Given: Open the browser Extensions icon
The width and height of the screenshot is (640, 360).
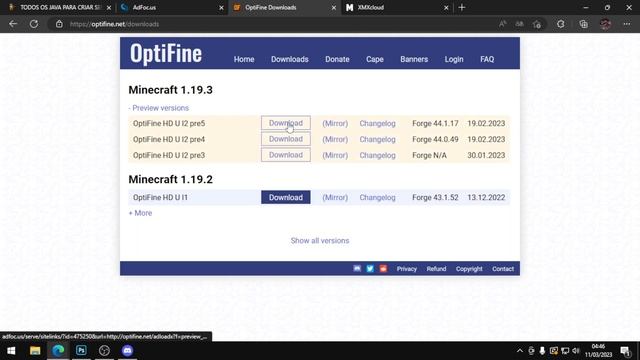Looking at the screenshot, I should tap(561, 24).
